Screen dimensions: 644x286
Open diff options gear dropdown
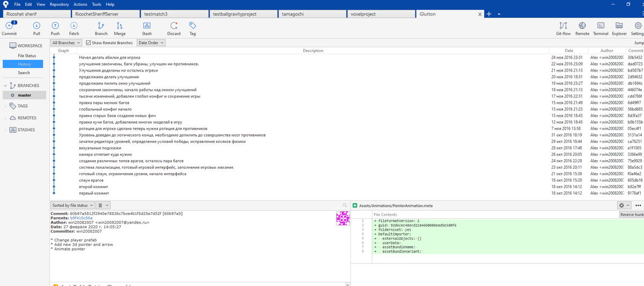624,205
